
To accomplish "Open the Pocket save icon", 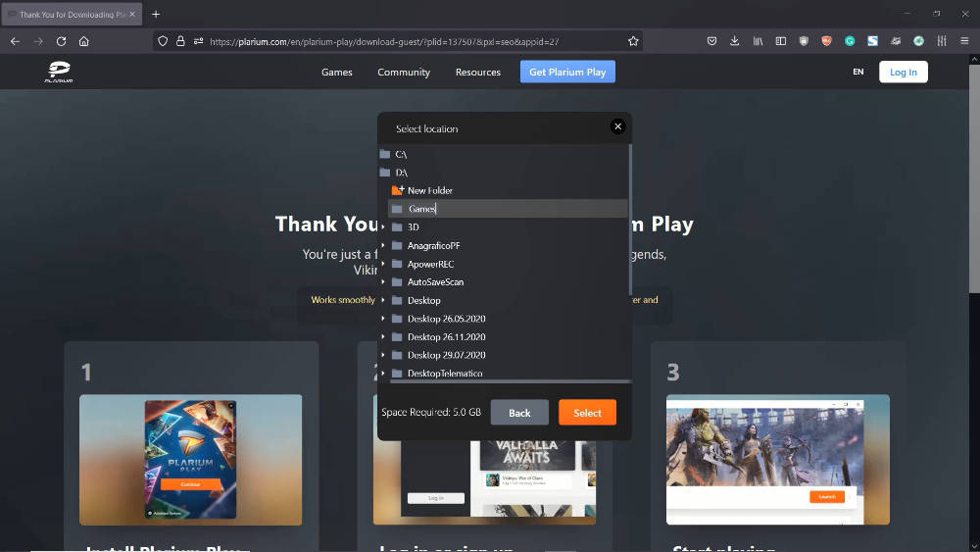I will (x=711, y=41).
